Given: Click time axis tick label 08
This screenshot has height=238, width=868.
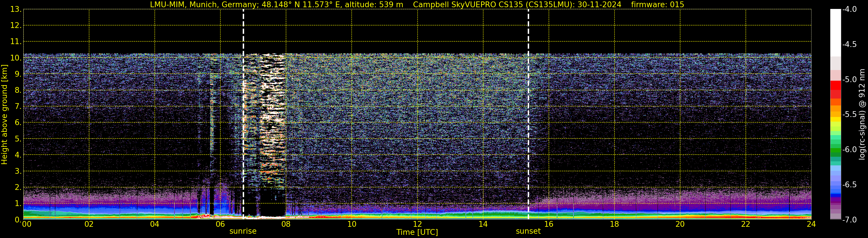Looking at the screenshot, I should point(286,224).
